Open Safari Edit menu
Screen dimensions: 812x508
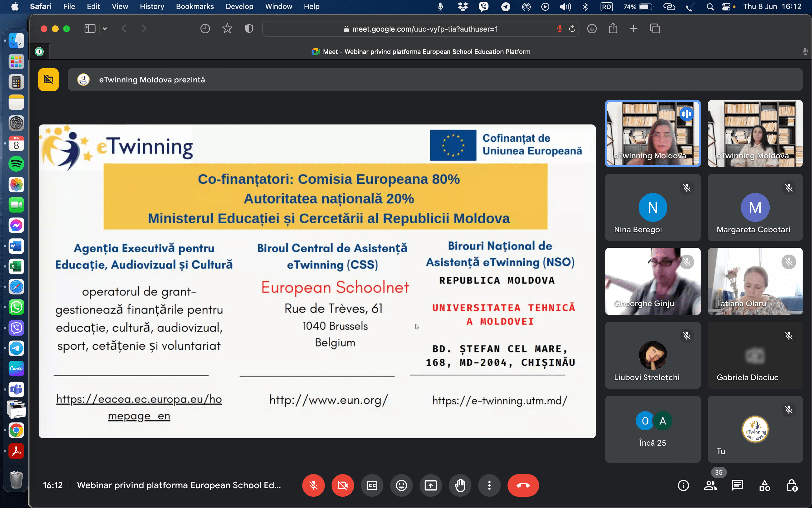[93, 6]
